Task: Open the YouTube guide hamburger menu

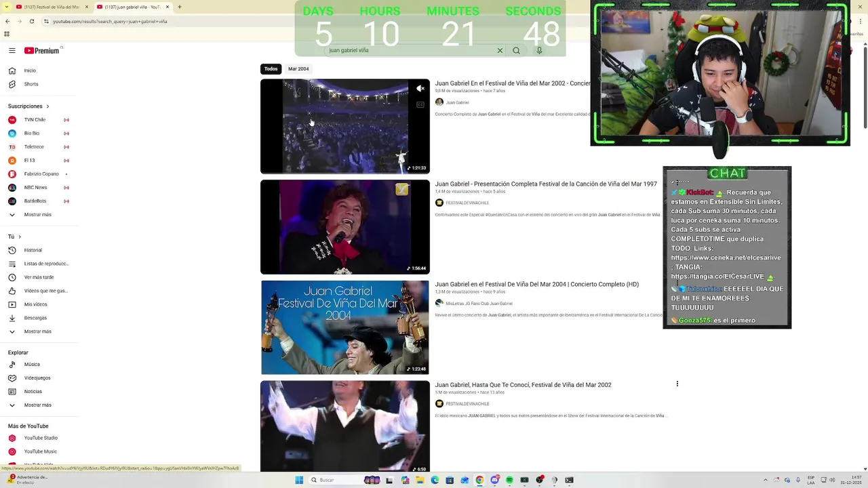Action: [12, 50]
